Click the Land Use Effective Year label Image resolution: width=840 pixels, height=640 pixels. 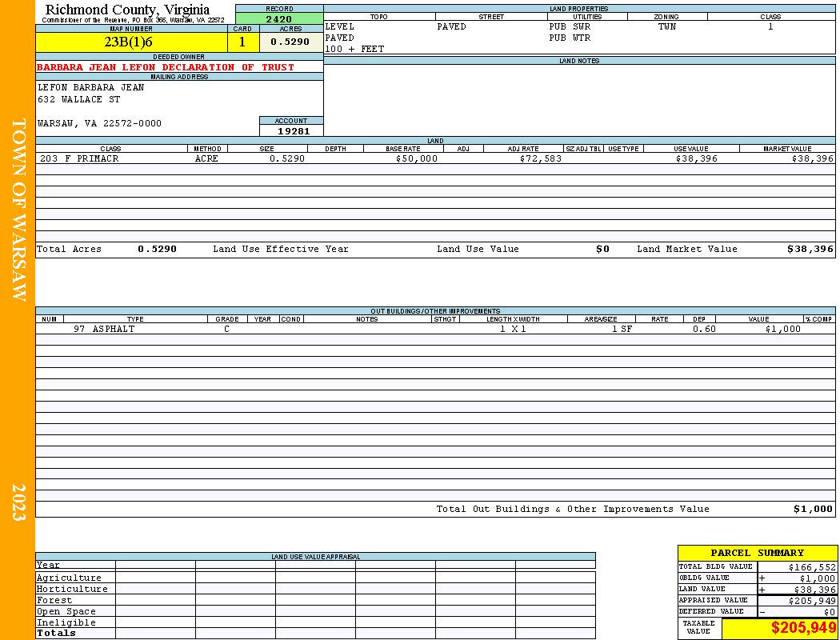click(x=280, y=249)
